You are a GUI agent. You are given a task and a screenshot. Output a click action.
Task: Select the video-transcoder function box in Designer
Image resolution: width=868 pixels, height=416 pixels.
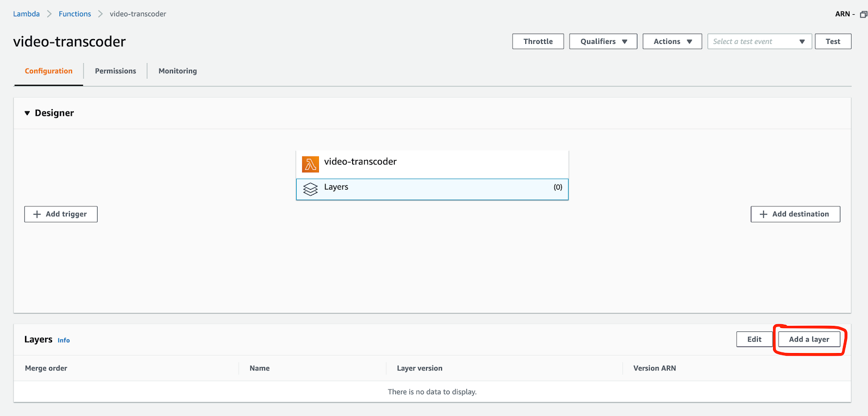[x=432, y=165]
